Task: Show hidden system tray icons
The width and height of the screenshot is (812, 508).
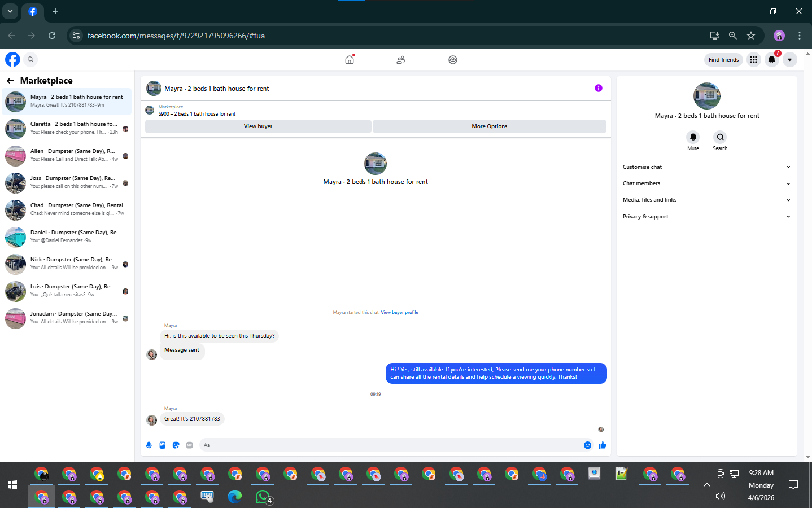Action: click(707, 485)
